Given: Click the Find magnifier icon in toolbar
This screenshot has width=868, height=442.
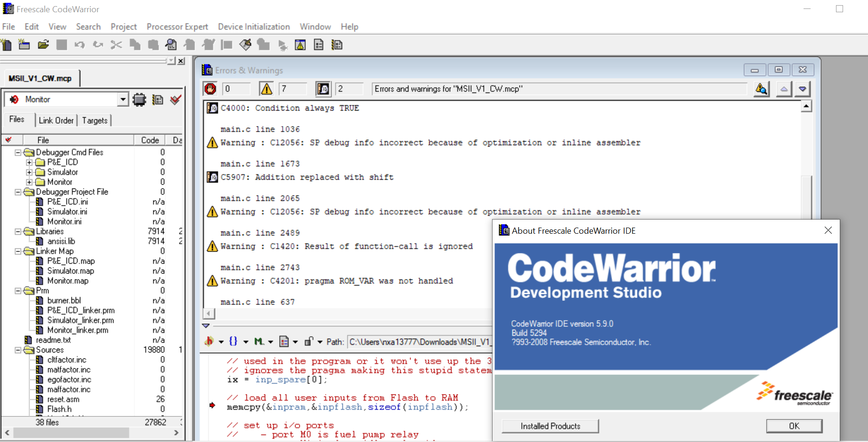Looking at the screenshot, I should pos(171,45).
